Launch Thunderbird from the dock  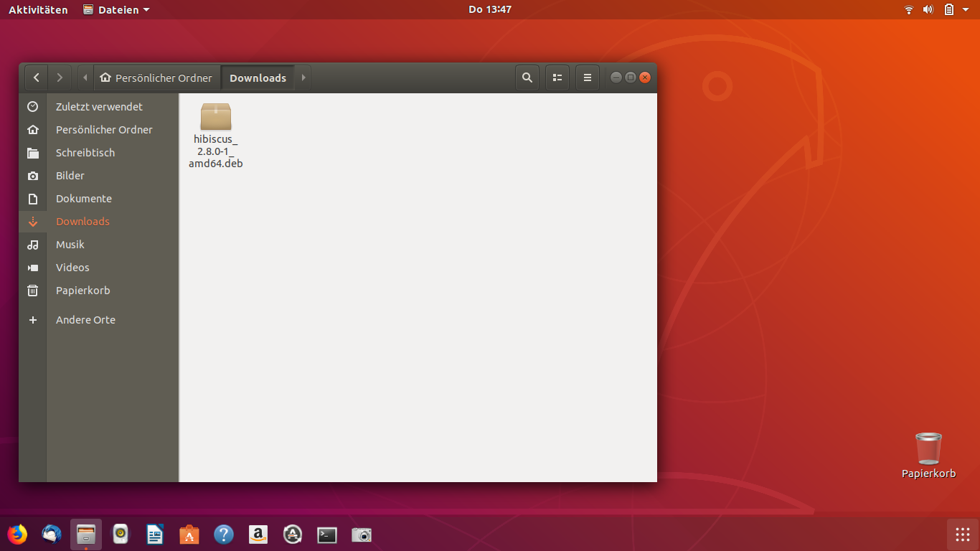pos(52,534)
